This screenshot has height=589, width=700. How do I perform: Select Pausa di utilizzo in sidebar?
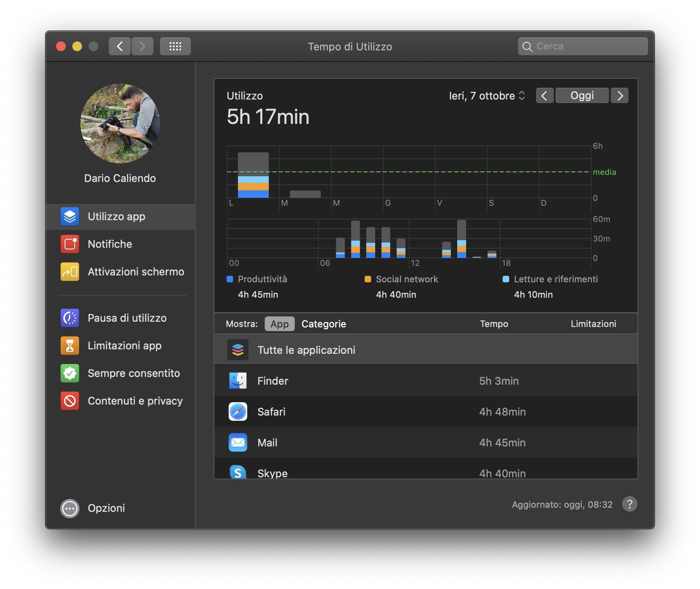click(121, 318)
